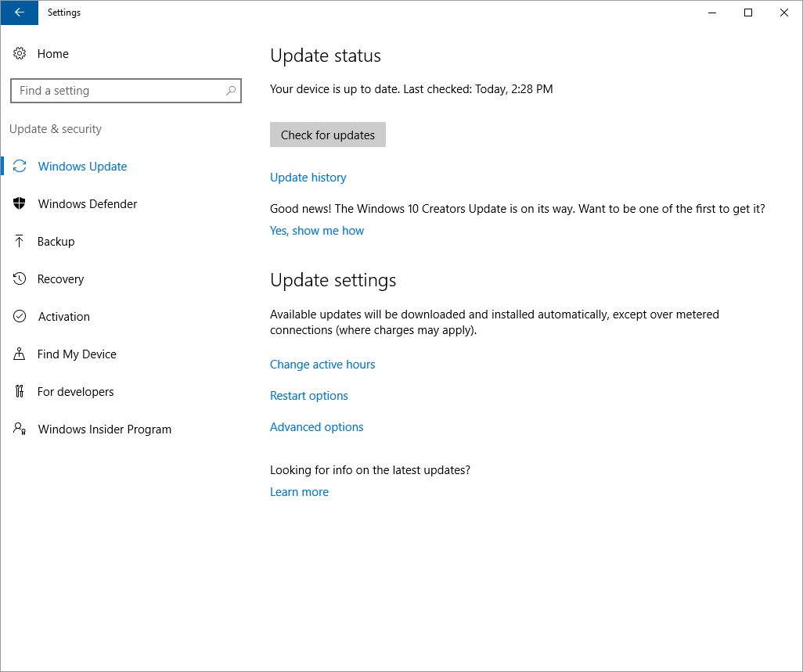Open the Activation section
Screen dimensions: 803x672
pos(64,316)
